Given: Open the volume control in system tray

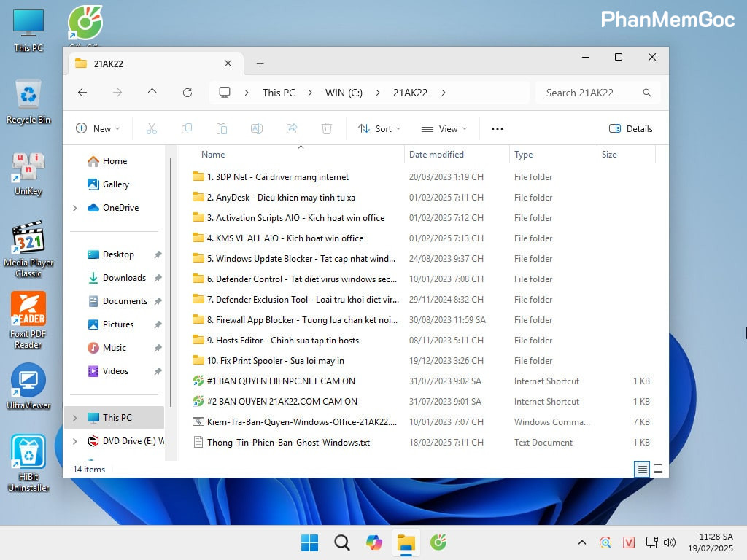Looking at the screenshot, I should 670,542.
